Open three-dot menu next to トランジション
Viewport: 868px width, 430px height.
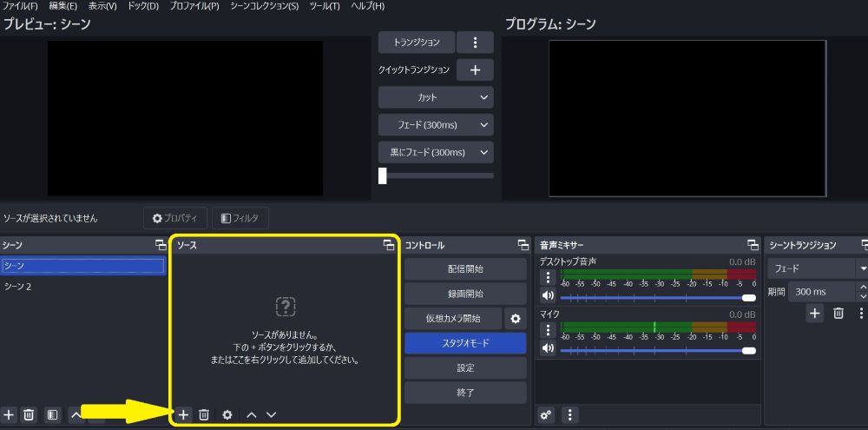tap(475, 42)
